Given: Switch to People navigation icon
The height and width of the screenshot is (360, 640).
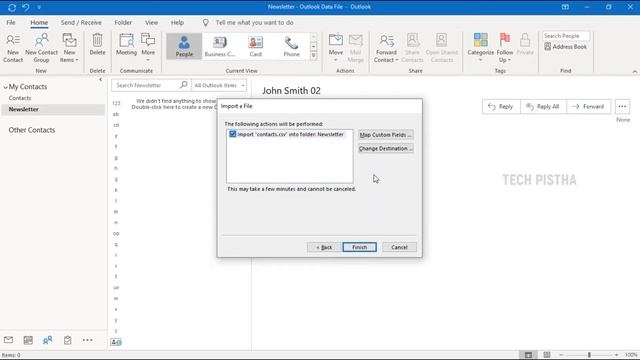Looking at the screenshot, I should point(47,340).
